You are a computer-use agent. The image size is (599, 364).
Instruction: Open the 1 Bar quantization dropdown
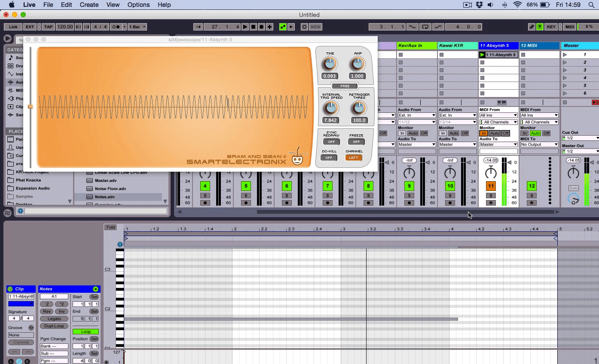point(137,27)
